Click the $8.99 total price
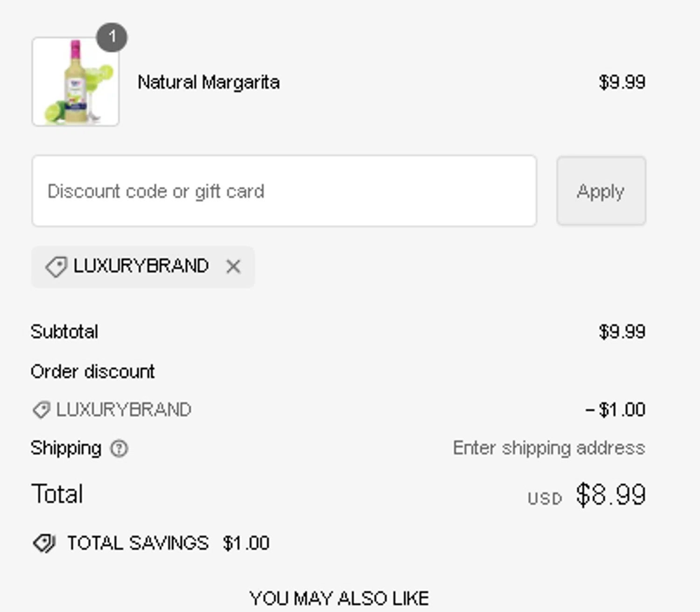Screen dimensions: 700x612 [x=610, y=494]
